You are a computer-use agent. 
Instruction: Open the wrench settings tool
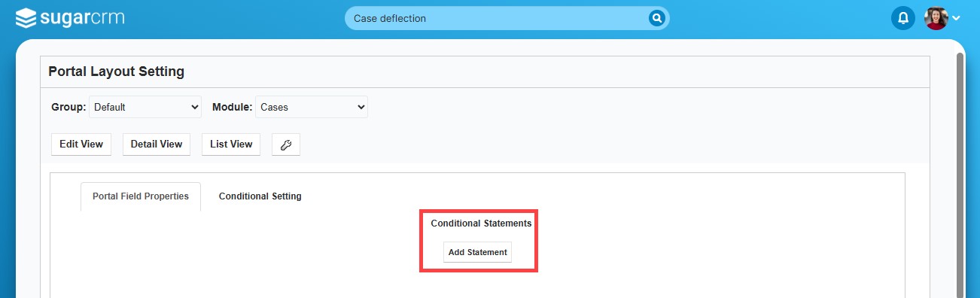click(x=286, y=145)
